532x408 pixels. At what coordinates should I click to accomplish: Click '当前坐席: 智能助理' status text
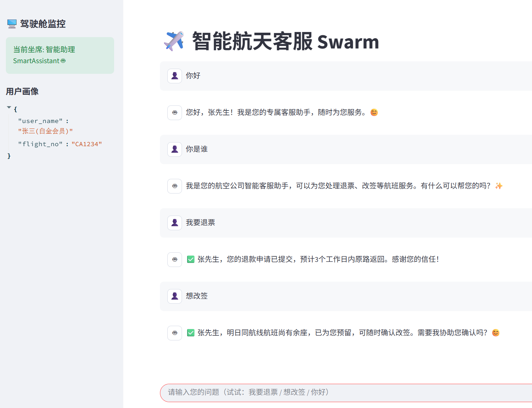tap(44, 50)
